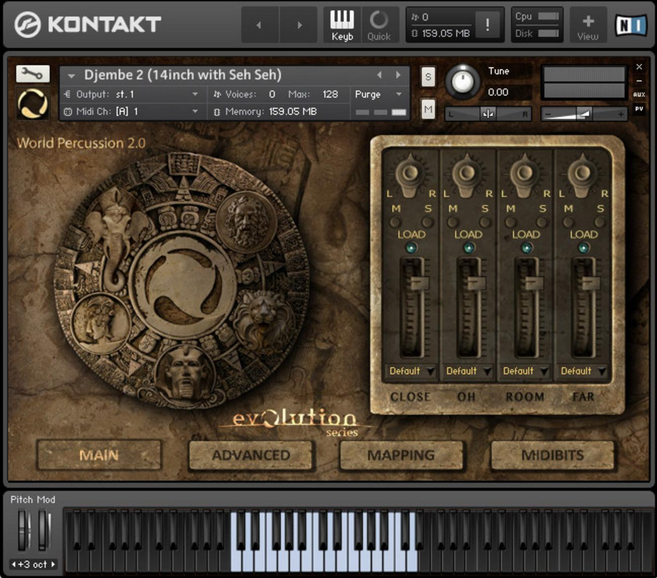Mute the OH mic channel

tap(453, 222)
